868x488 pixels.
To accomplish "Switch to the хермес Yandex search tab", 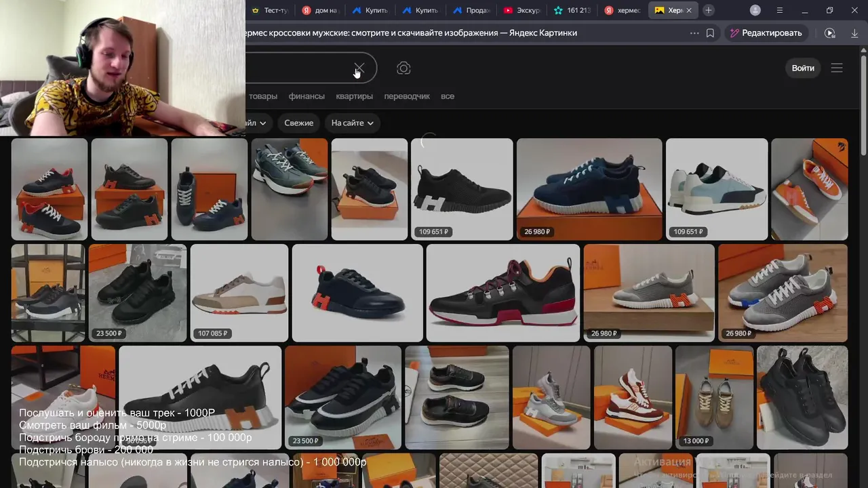I will point(623,10).
